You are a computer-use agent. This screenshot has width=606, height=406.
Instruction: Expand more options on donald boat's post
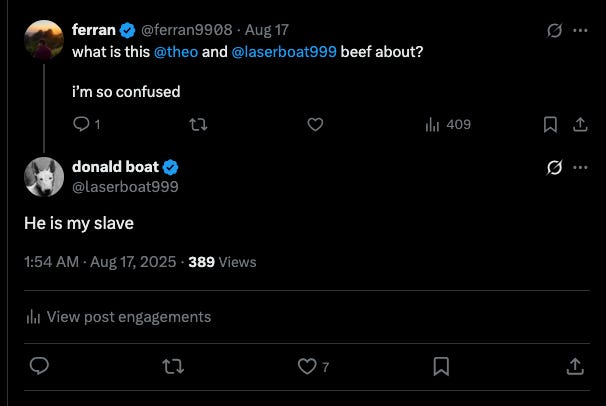(x=580, y=167)
